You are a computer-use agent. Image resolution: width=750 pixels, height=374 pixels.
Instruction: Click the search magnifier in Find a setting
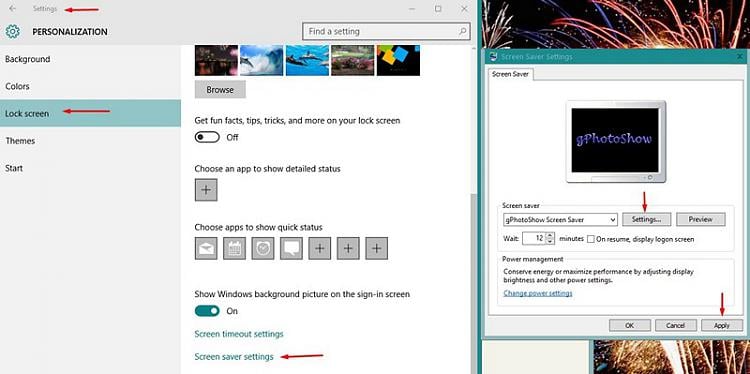(x=463, y=32)
